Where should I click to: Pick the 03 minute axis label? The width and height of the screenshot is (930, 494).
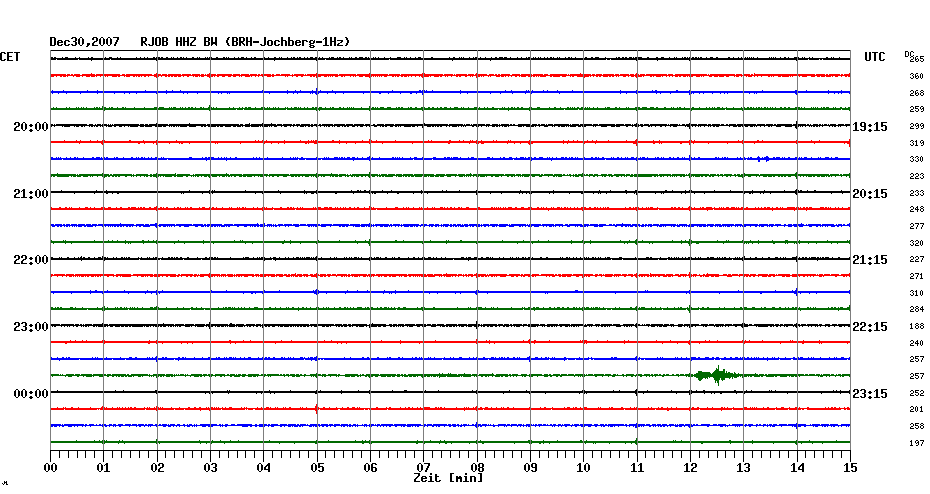coord(211,468)
